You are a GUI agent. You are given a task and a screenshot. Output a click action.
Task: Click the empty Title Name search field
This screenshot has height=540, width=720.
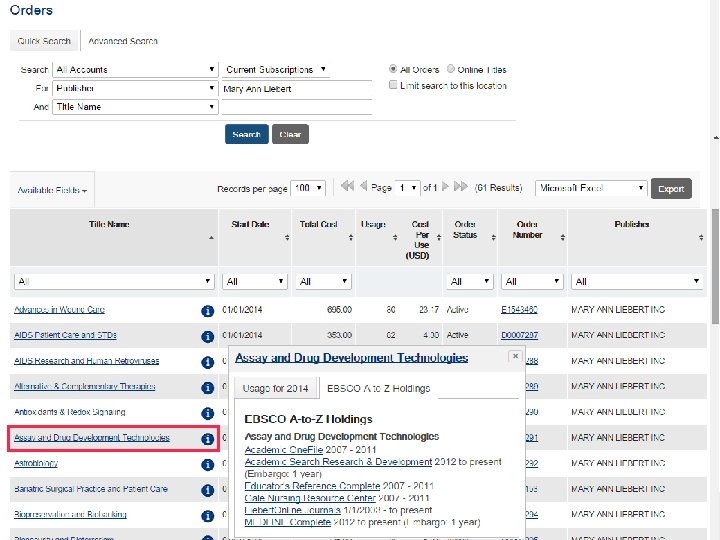[x=297, y=107]
